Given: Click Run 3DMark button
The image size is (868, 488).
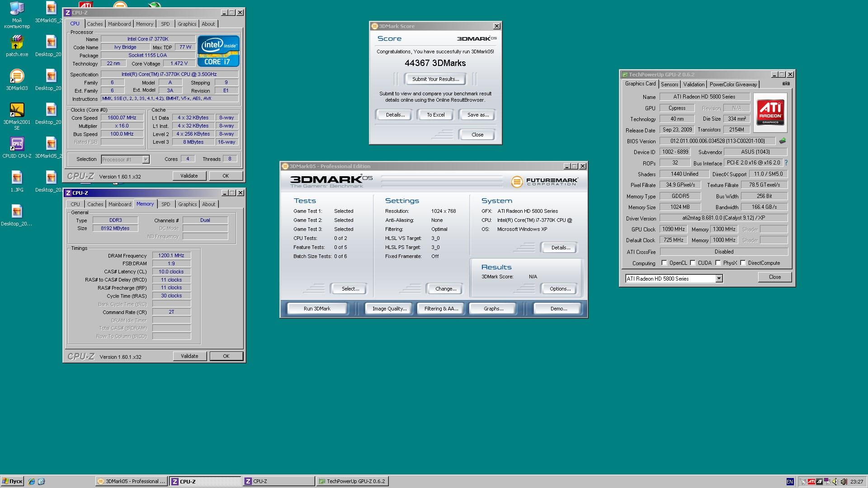Looking at the screenshot, I should coord(317,309).
